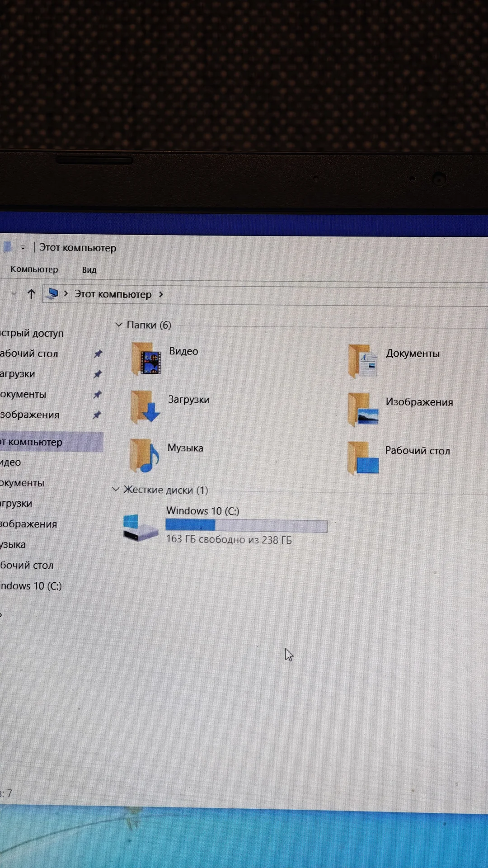Click the pin icon beside pinned Изображения
This screenshot has height=868, width=488.
[x=97, y=415]
